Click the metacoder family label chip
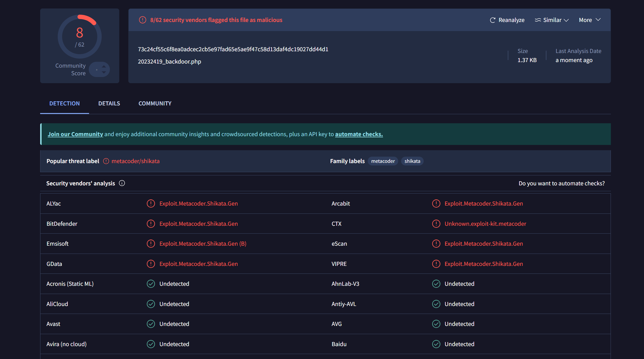Viewport: 644px width, 359px height. coord(383,161)
